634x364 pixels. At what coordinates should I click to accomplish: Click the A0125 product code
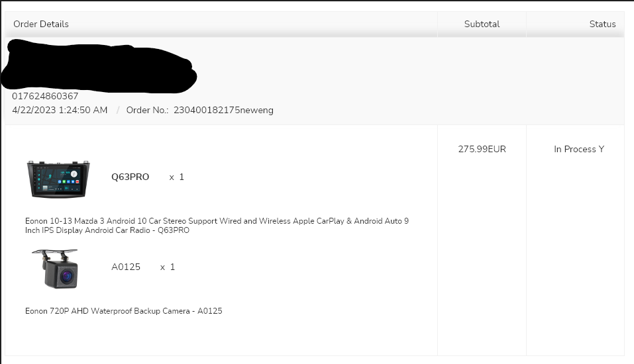126,267
